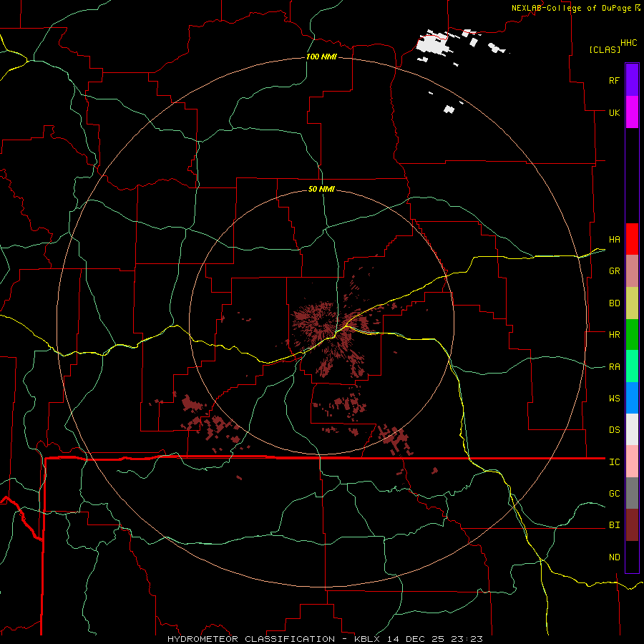Choose the blue WS legend swatch
644x644 pixels.
(x=632, y=398)
